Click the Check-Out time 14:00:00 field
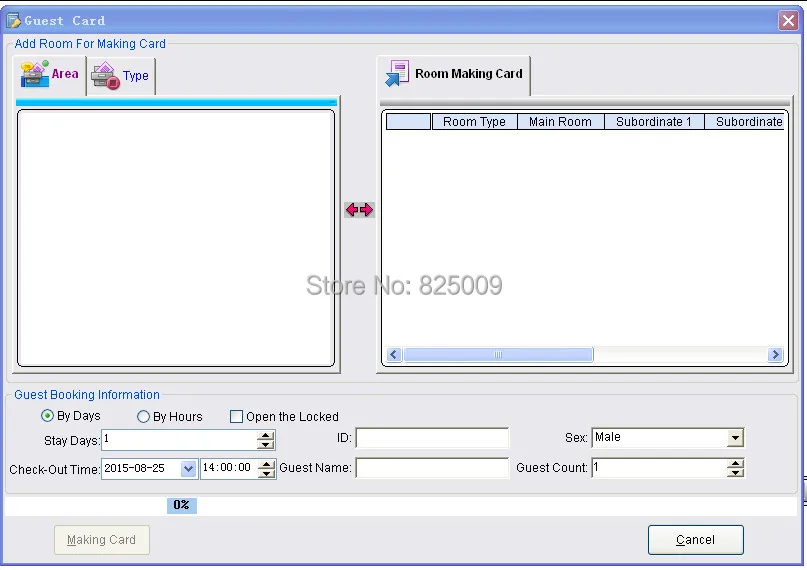The image size is (807, 570). pyautogui.click(x=229, y=468)
